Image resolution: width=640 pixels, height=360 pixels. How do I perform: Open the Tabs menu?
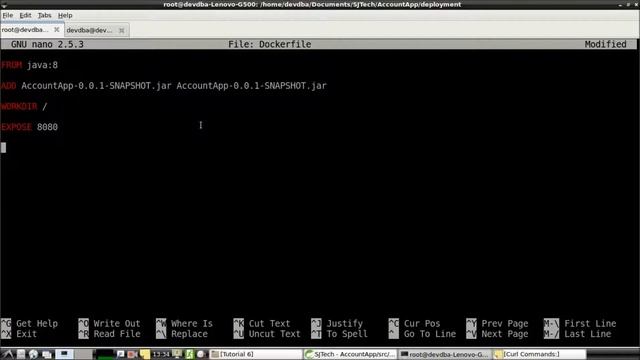click(x=44, y=15)
